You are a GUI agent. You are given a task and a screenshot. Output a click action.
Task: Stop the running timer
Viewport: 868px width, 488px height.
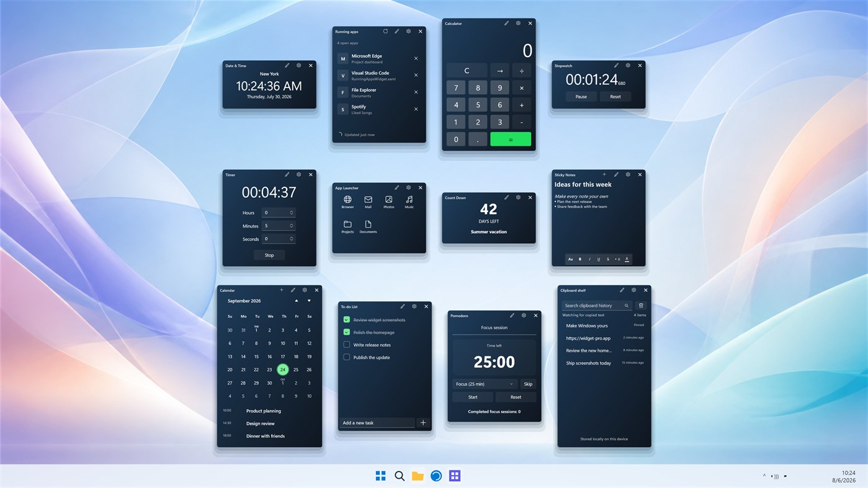269,255
